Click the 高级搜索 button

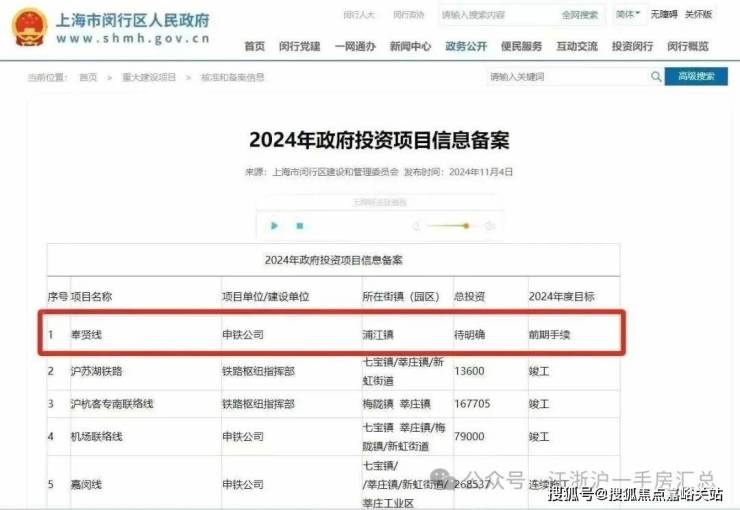tap(696, 77)
